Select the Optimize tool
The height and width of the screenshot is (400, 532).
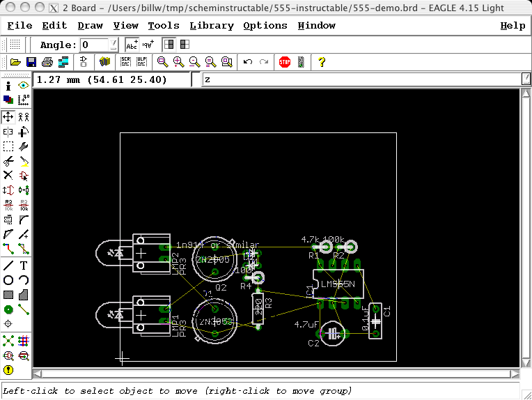(x=24, y=234)
